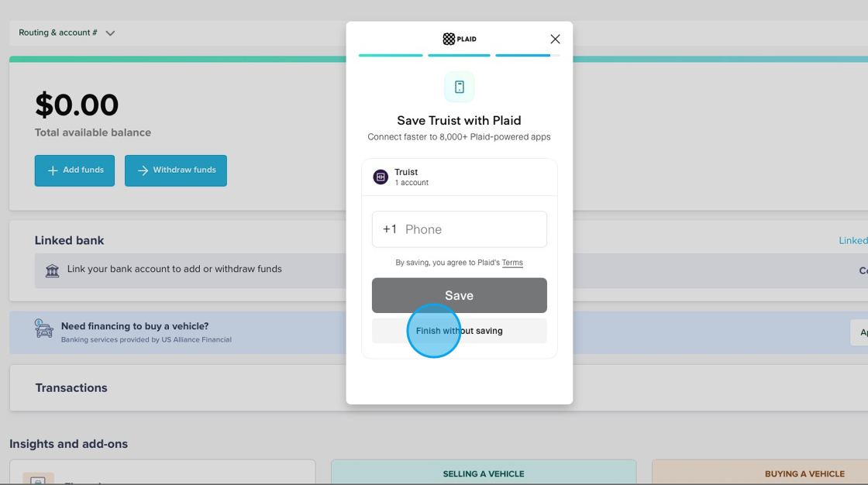Click the BUYING A VEHICLE card header

pos(804,473)
